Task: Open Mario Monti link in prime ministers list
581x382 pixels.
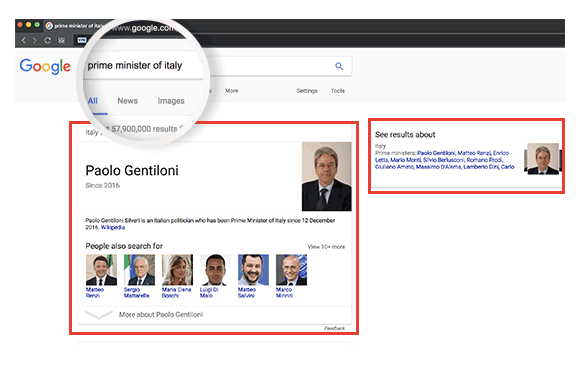Action: point(405,160)
